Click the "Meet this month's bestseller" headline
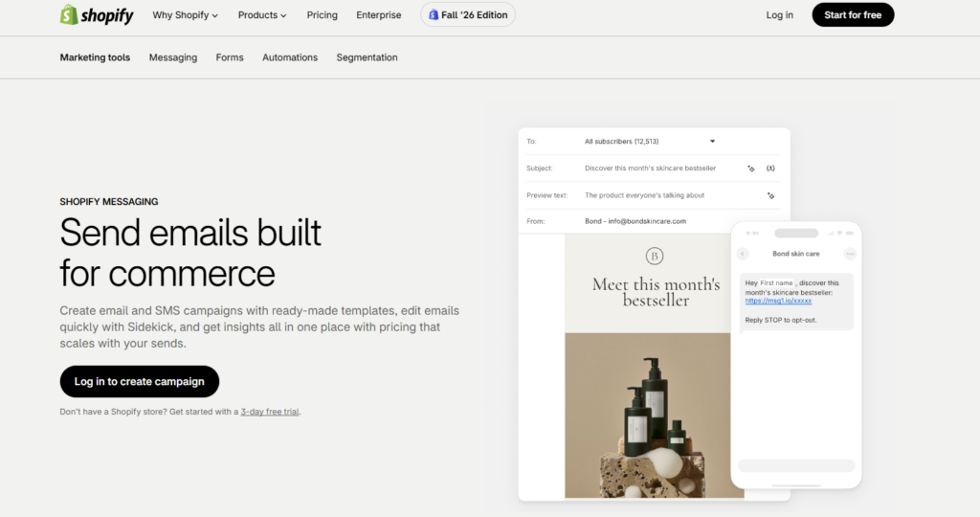 click(656, 292)
